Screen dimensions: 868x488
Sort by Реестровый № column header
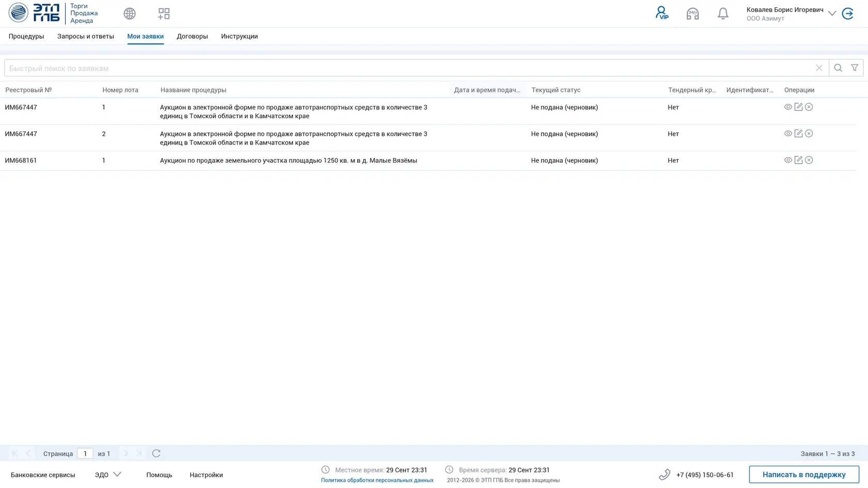[28, 90]
